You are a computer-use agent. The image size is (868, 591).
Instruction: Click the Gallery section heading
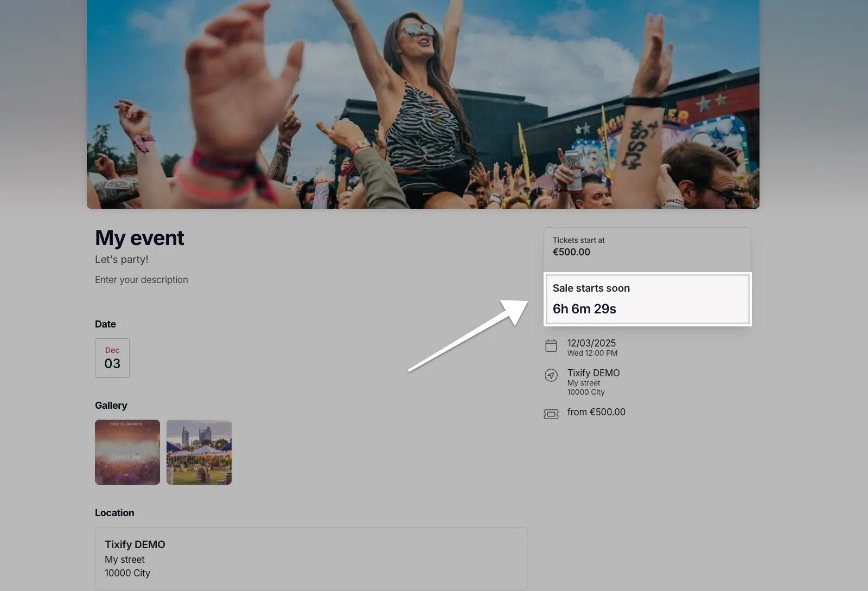pos(111,406)
